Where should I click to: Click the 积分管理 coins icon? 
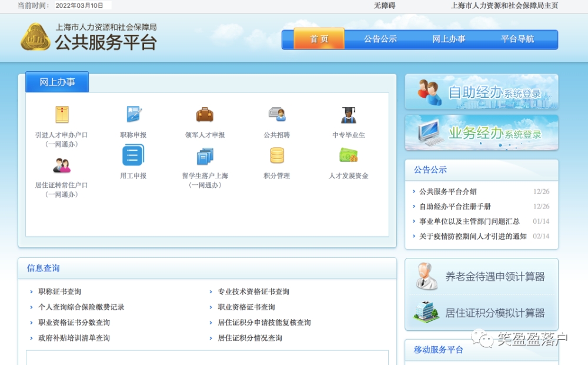[277, 155]
